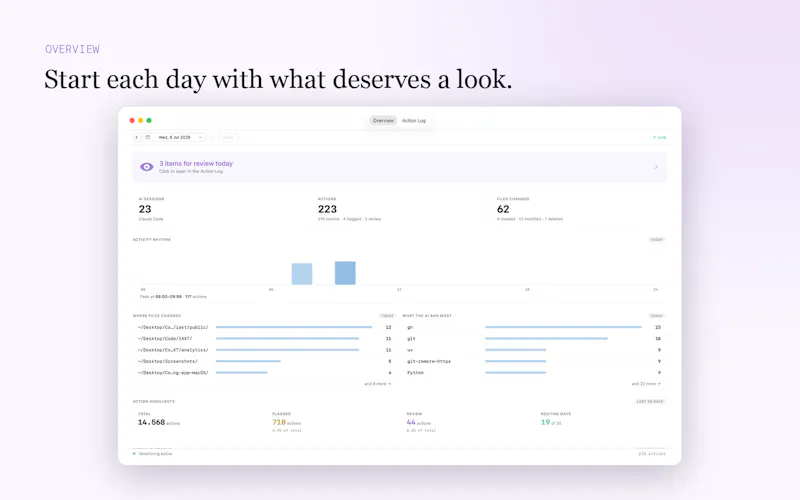Expand the review banner chevron

(656, 167)
